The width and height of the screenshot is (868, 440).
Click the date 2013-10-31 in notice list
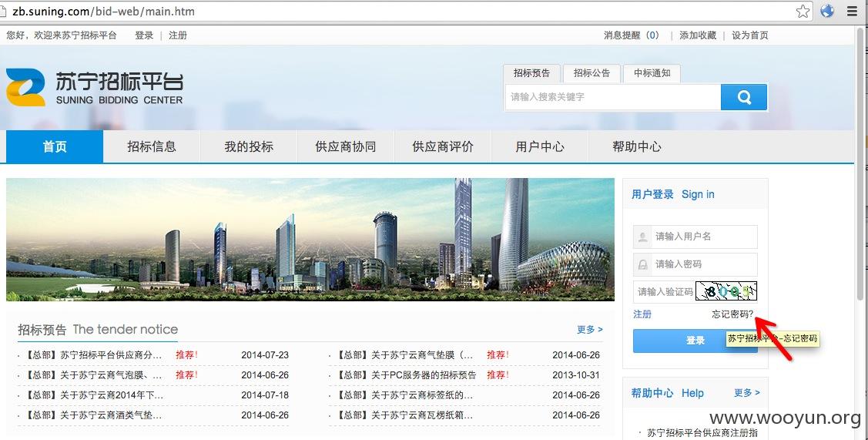click(576, 375)
